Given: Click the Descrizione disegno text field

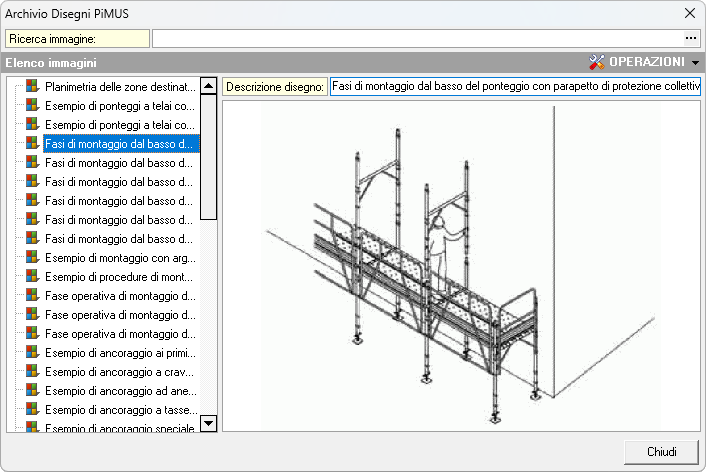Looking at the screenshot, I should 515,87.
